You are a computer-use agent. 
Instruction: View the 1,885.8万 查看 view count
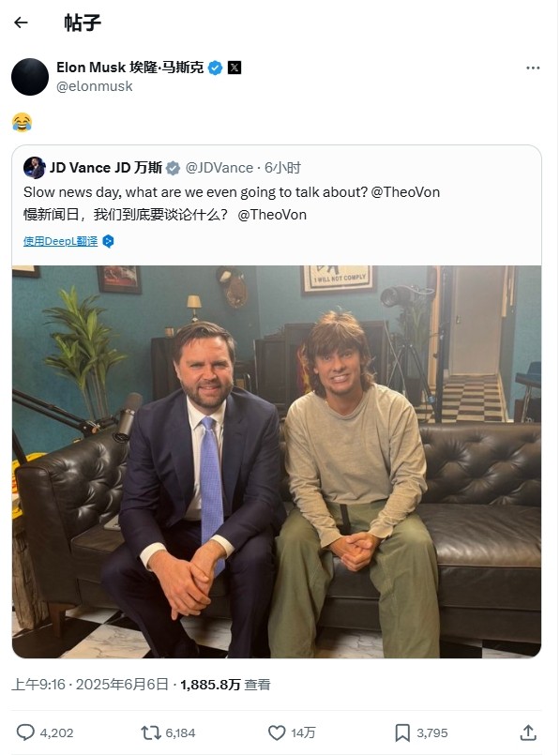225,685
